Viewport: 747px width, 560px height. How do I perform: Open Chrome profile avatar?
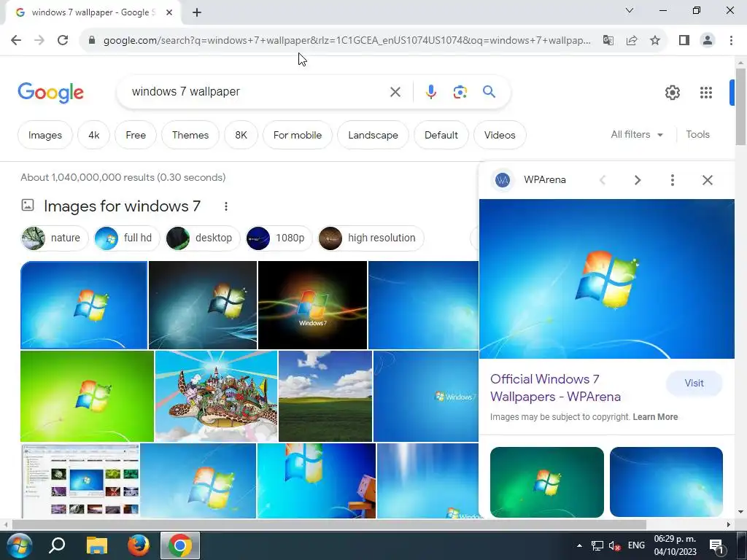coord(708,41)
